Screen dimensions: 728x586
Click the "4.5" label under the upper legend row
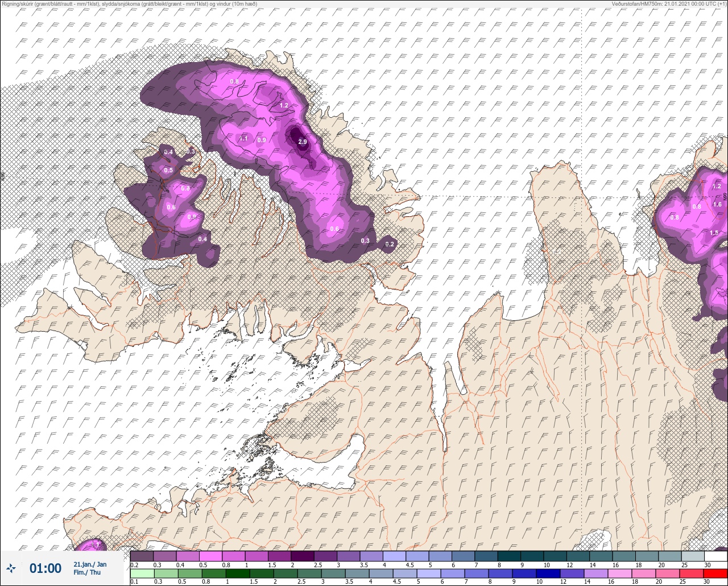pyautogui.click(x=409, y=564)
